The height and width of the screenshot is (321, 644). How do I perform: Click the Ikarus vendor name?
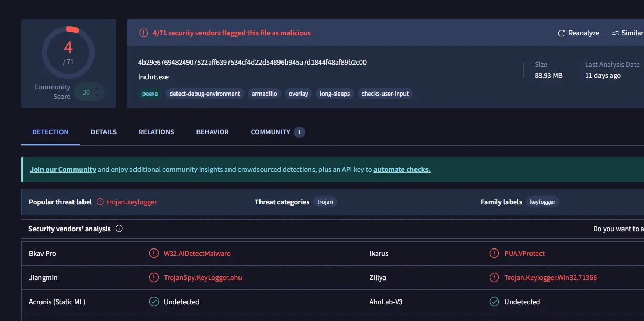(x=379, y=253)
